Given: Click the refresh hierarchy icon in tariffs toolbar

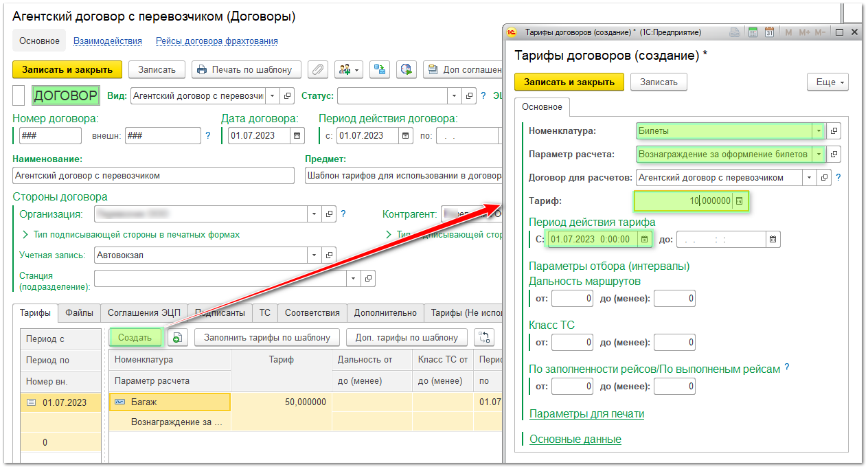Looking at the screenshot, I should tap(484, 337).
